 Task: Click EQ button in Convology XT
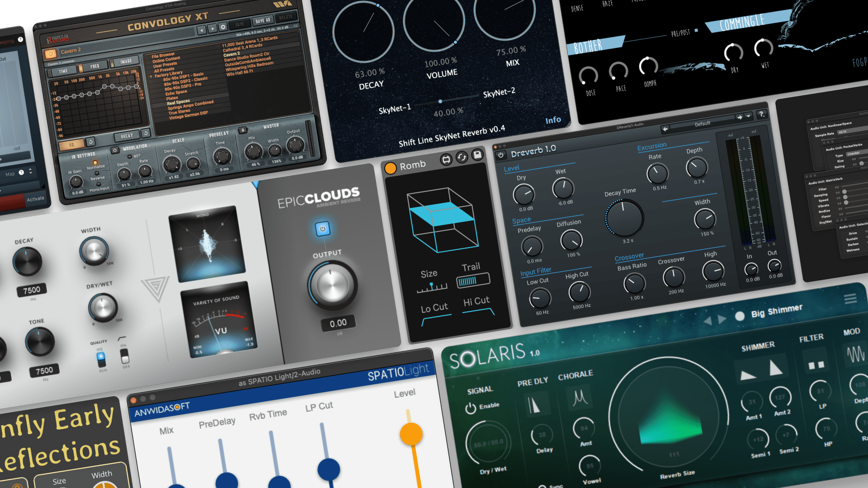coord(71,145)
